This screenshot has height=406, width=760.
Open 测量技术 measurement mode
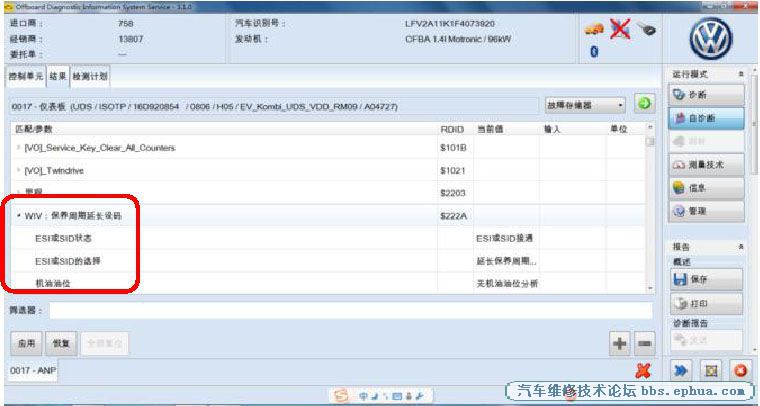point(706,165)
